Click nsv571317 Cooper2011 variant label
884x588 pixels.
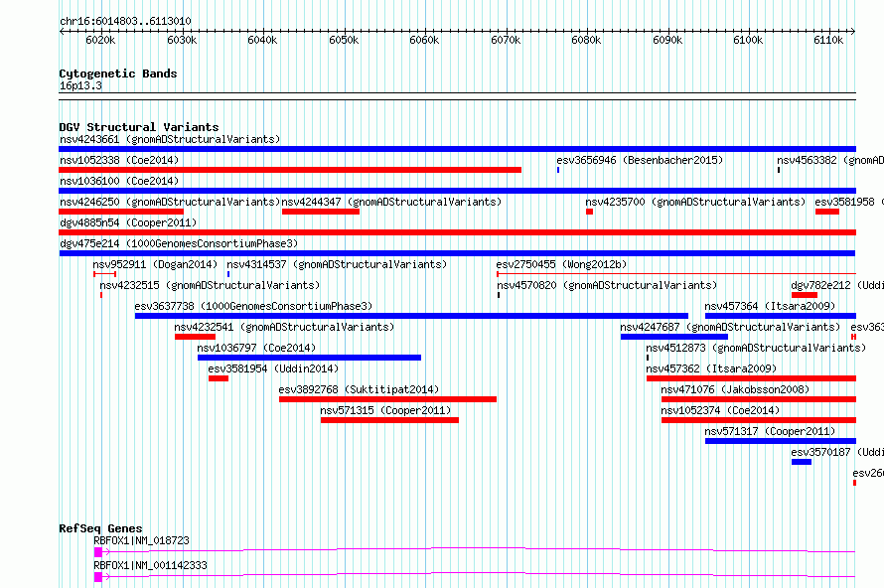[770, 431]
